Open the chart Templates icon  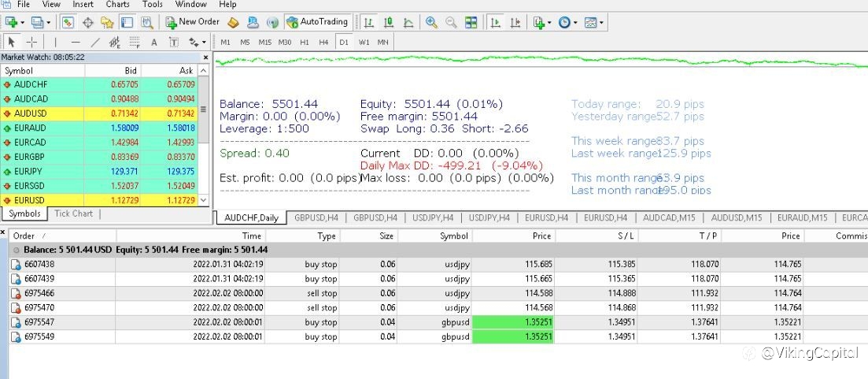point(591,22)
